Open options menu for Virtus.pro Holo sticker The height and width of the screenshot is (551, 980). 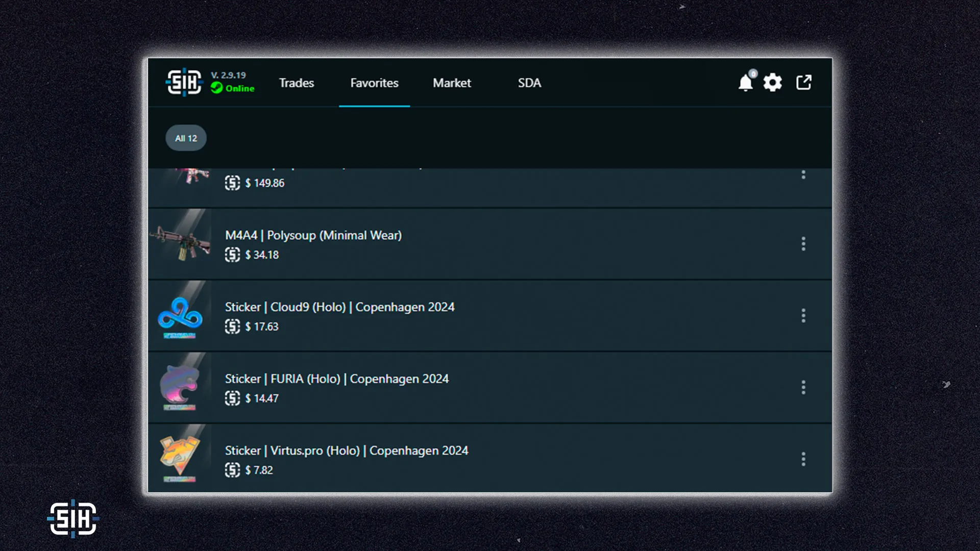pos(803,459)
